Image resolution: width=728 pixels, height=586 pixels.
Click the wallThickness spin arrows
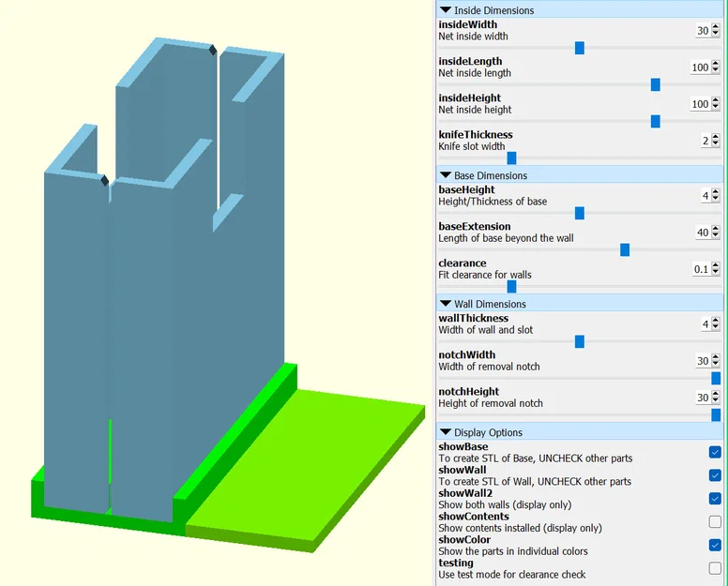[x=716, y=323]
